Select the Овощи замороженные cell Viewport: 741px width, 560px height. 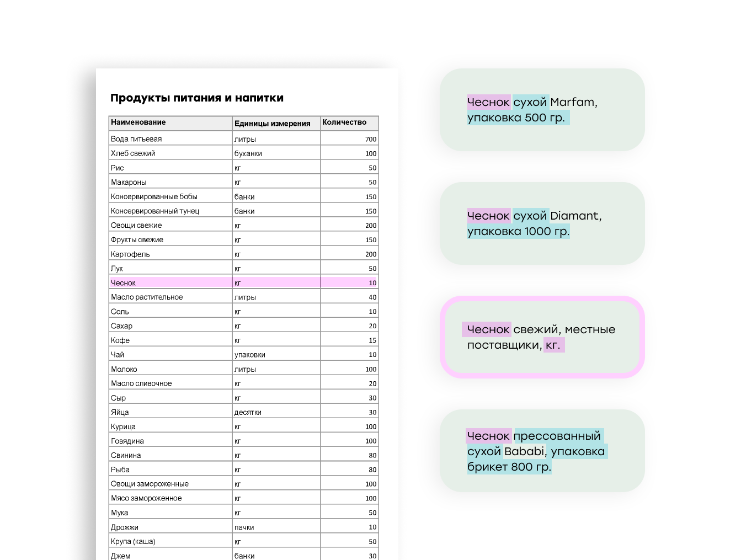click(170, 484)
